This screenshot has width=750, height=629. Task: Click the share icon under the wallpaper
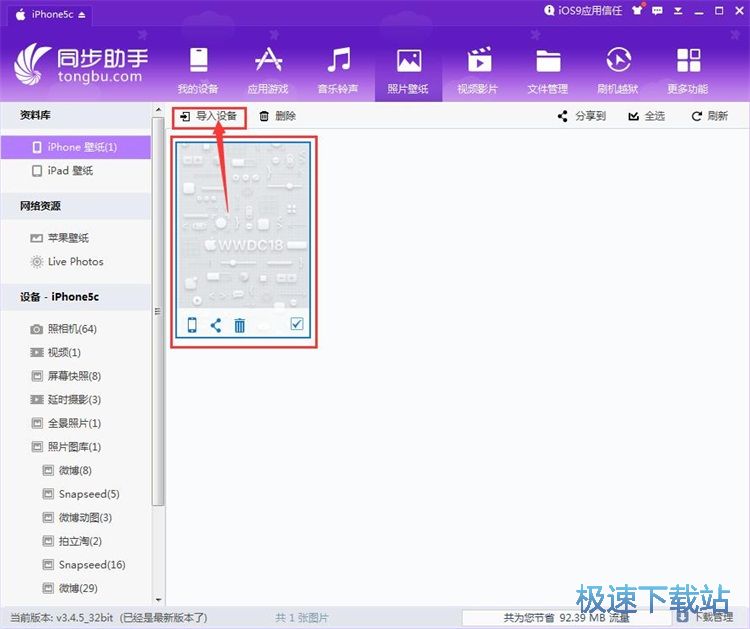[216, 325]
